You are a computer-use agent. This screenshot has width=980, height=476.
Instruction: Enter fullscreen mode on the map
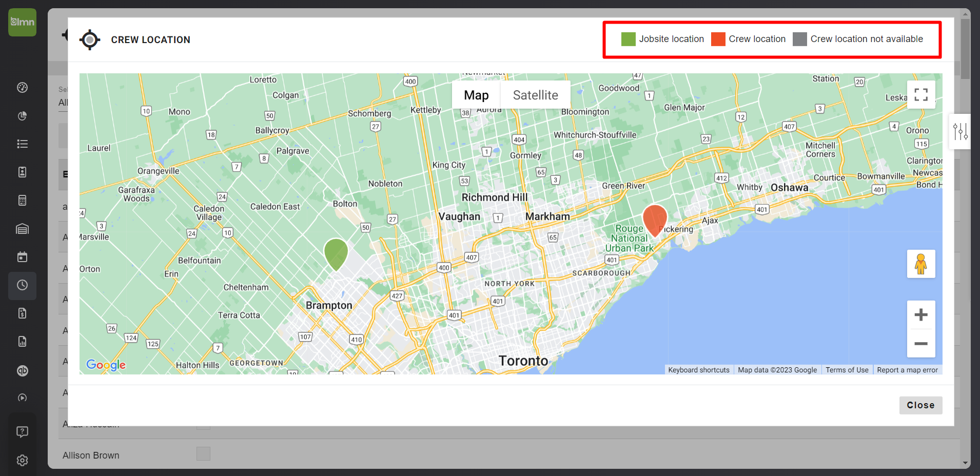920,94
